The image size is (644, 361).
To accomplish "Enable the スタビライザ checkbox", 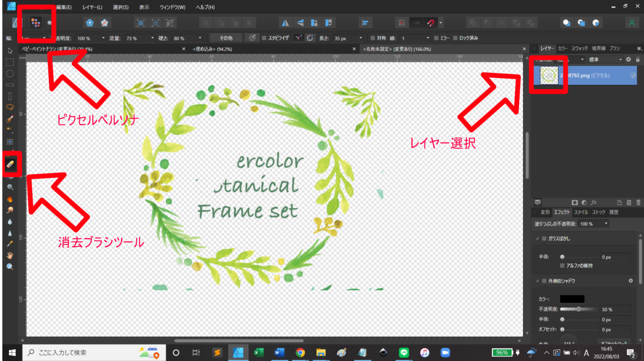I will point(264,39).
